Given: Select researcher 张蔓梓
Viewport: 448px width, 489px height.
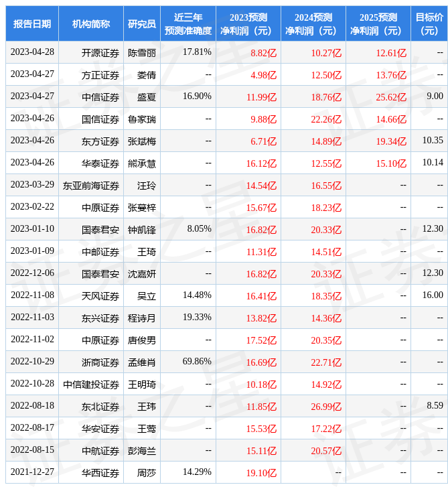Looking at the screenshot, I should point(142,208).
